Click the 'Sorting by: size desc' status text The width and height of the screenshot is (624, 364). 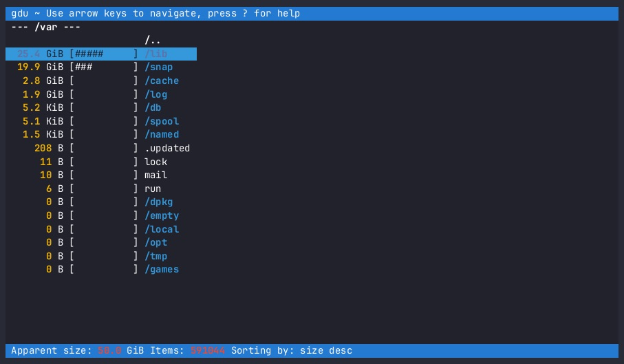click(292, 351)
